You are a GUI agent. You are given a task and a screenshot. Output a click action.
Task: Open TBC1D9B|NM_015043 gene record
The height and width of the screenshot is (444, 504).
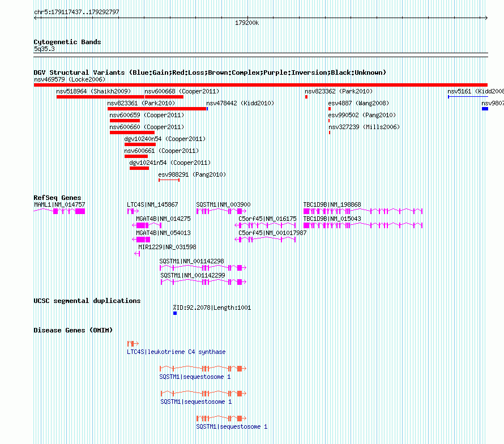[332, 219]
